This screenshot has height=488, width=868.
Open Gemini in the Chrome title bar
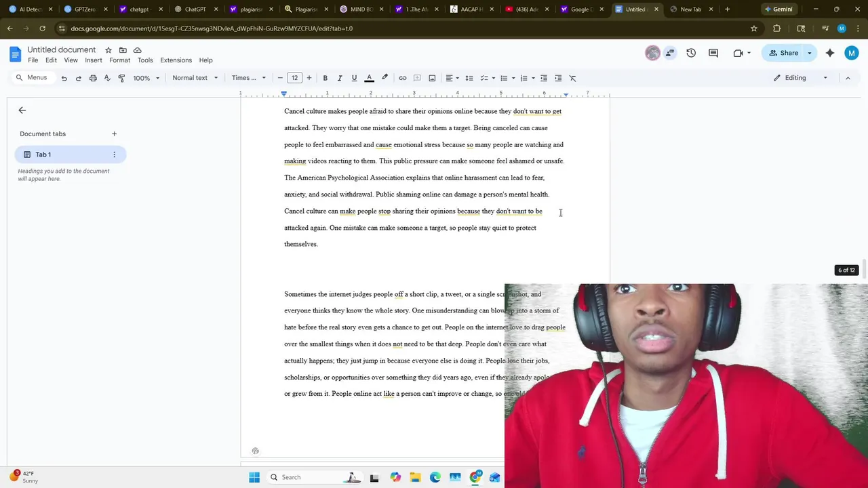coord(778,9)
